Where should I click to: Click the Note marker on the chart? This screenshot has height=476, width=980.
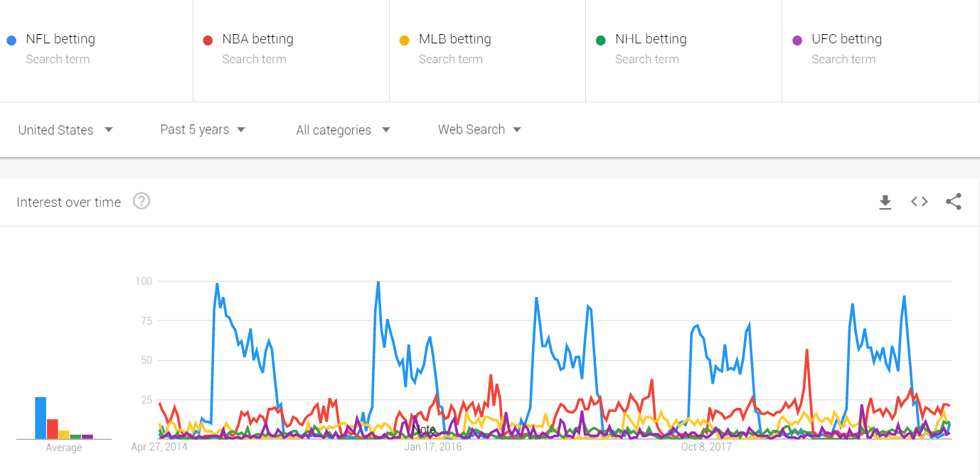(x=425, y=430)
